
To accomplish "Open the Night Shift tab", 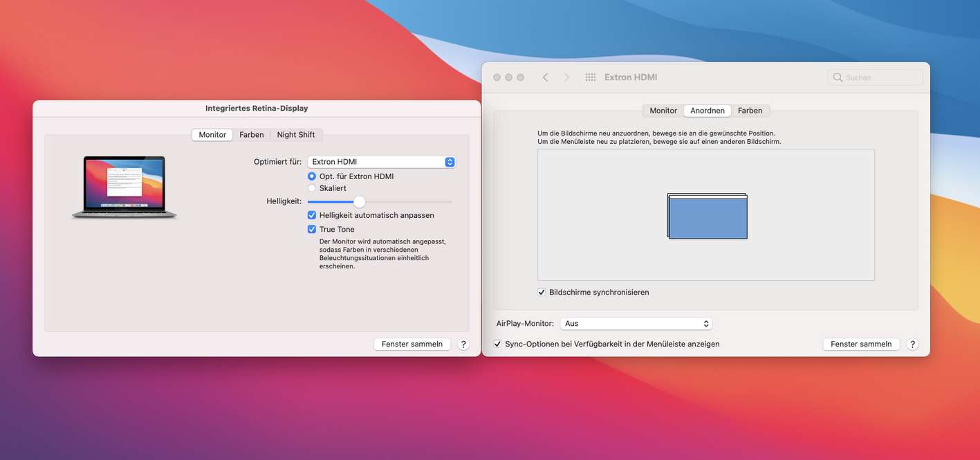I will coord(296,135).
